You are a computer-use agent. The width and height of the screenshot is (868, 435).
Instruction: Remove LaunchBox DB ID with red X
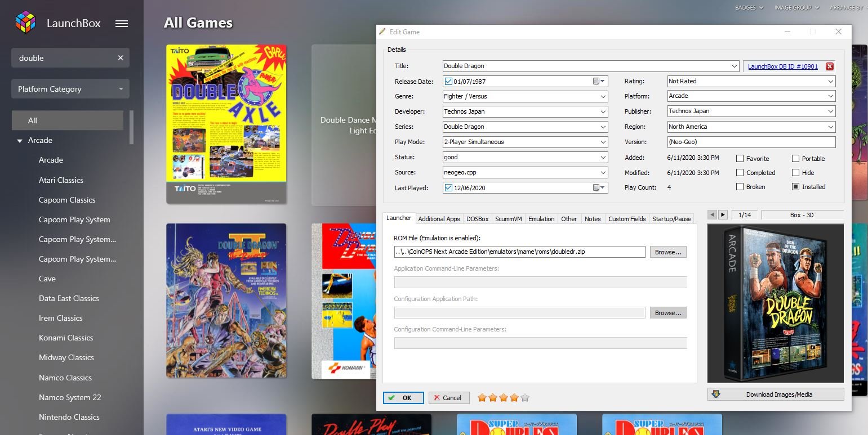[829, 66]
